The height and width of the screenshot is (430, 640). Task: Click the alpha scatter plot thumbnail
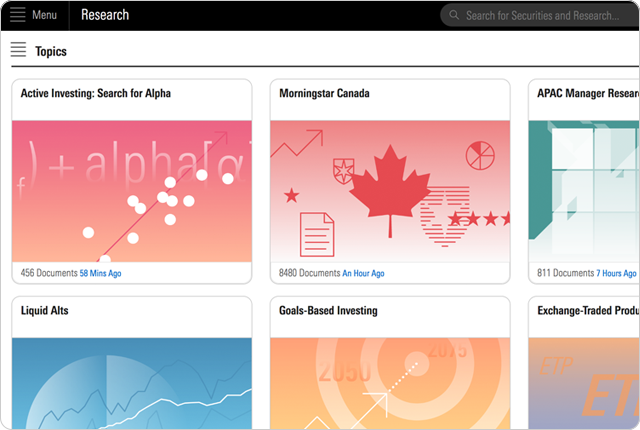coord(131,191)
